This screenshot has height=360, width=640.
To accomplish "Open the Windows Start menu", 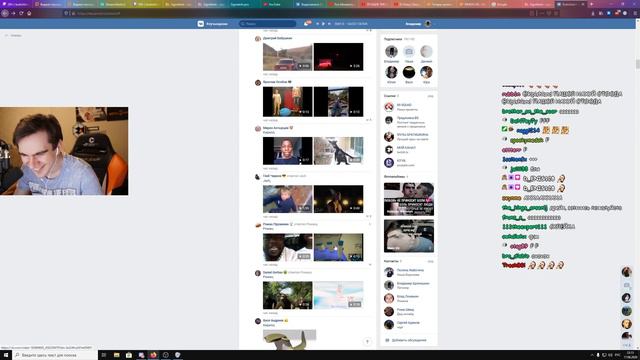I will (6, 355).
